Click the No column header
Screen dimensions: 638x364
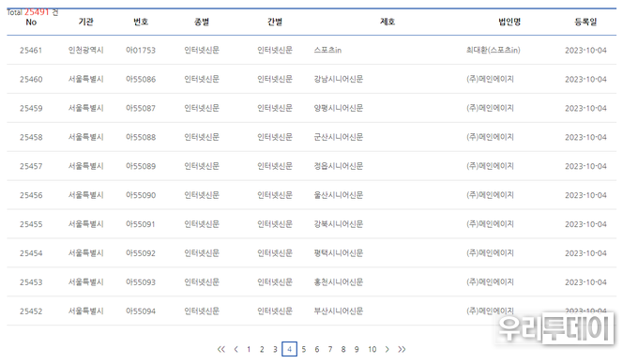31,22
